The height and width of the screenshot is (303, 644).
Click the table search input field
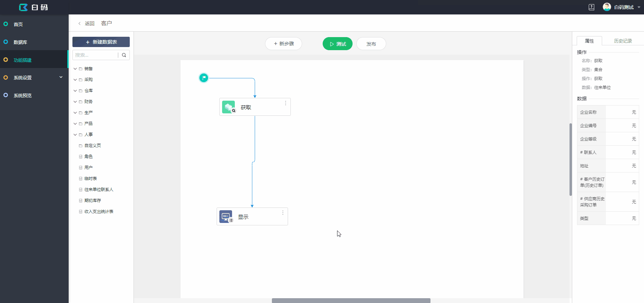(95, 55)
